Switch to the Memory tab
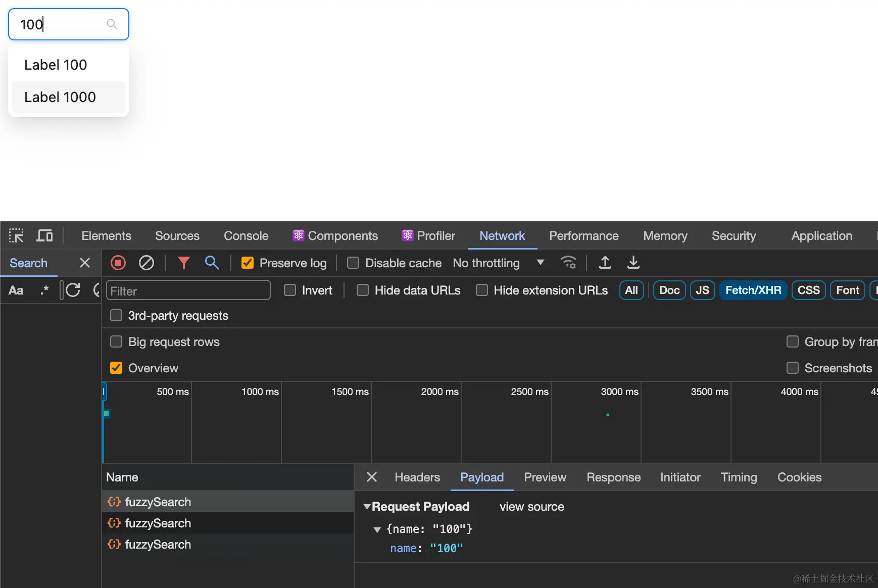 [x=665, y=236]
